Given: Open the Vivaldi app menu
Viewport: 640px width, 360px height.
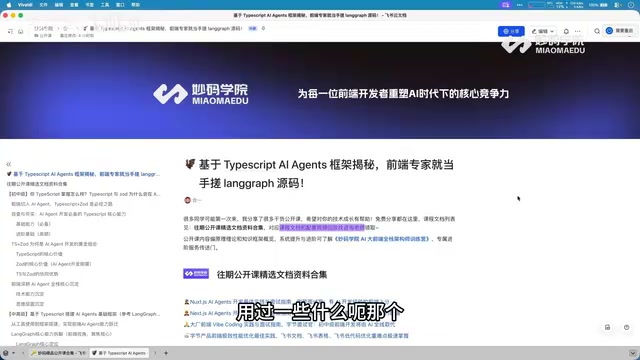Looking at the screenshot, I should pos(25,5).
